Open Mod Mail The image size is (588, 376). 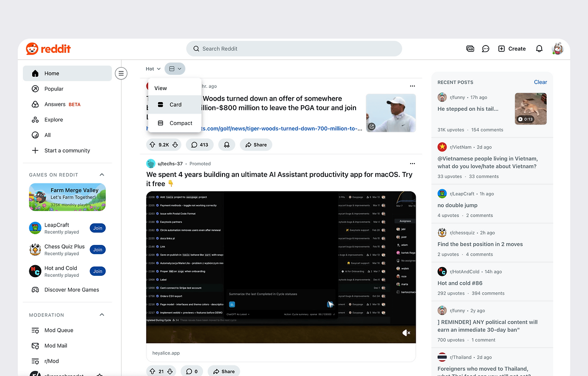(x=68, y=346)
